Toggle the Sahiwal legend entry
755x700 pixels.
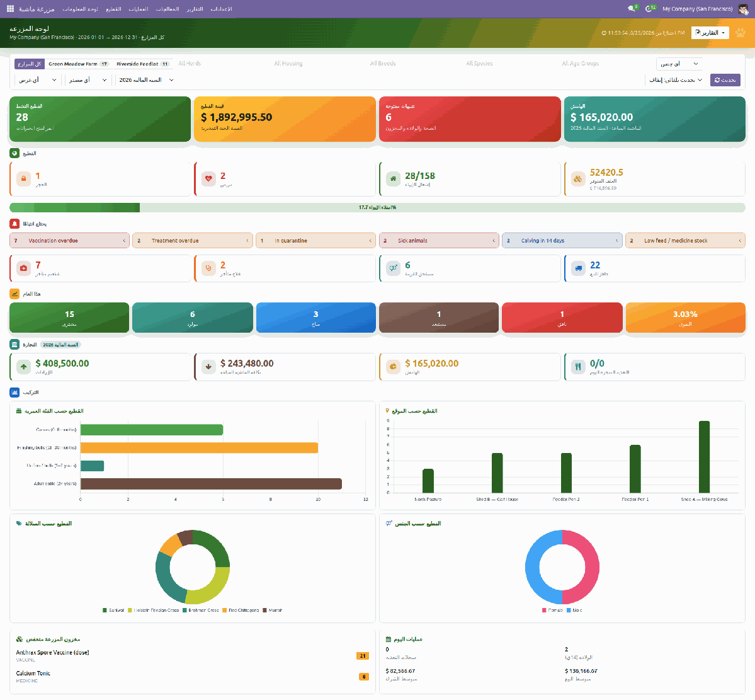tap(113, 611)
